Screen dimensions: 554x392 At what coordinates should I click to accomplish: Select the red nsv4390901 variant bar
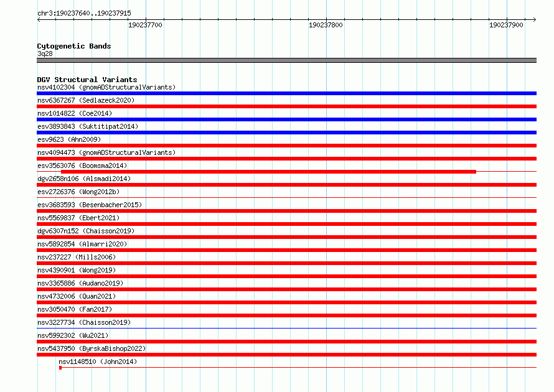point(286,276)
